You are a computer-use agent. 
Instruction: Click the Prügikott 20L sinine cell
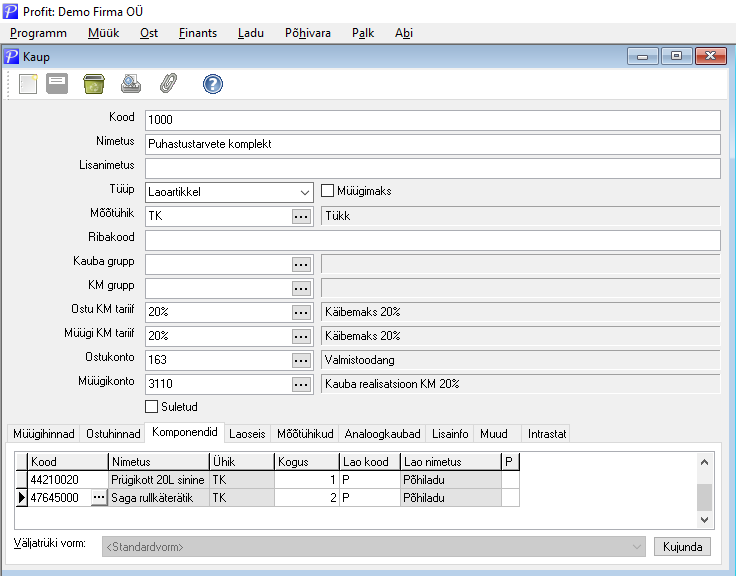tap(158, 480)
